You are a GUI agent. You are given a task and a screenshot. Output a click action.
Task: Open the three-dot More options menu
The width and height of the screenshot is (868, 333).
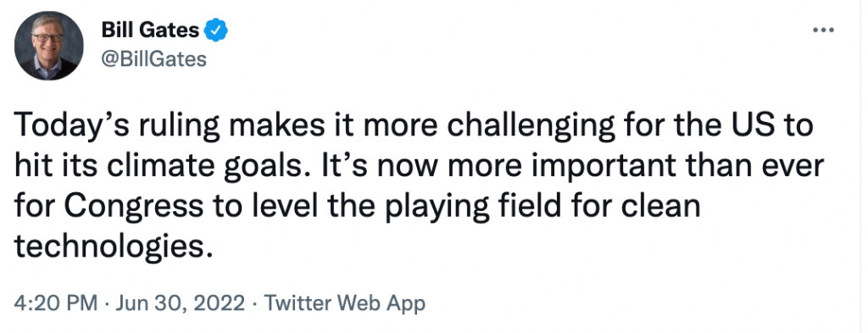(x=824, y=30)
